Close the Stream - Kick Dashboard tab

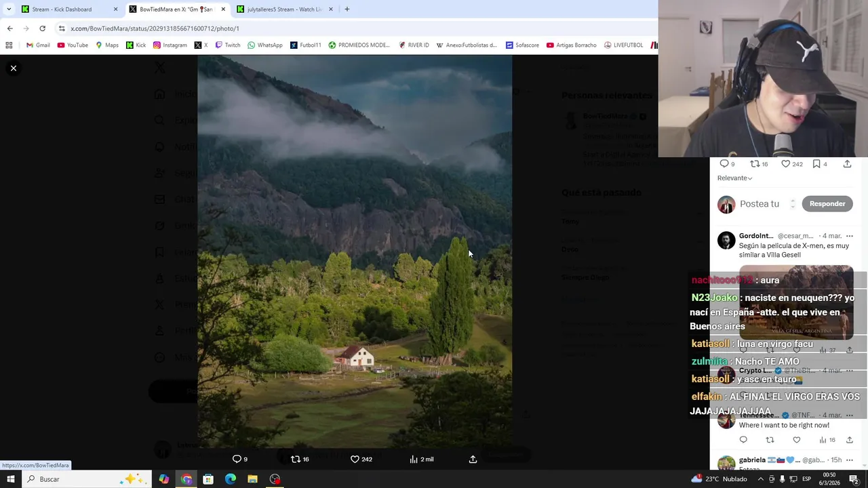click(115, 9)
